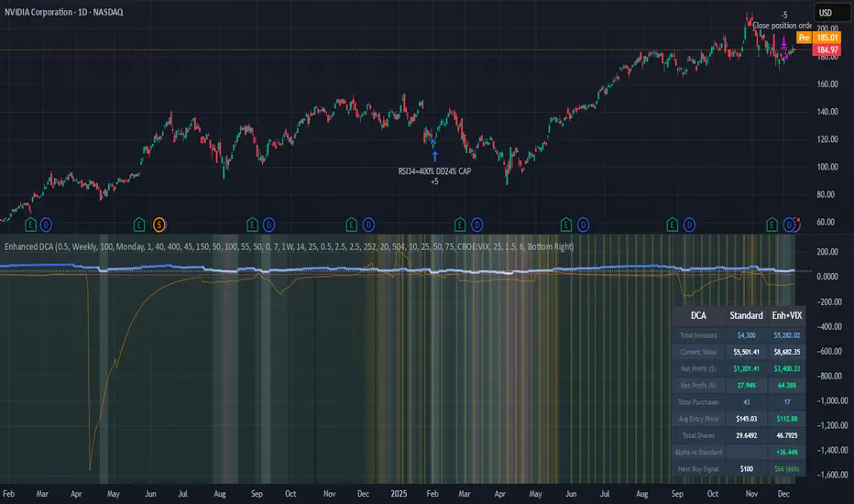Click the $5,501.41 current value
The image size is (854, 504).
tap(746, 352)
